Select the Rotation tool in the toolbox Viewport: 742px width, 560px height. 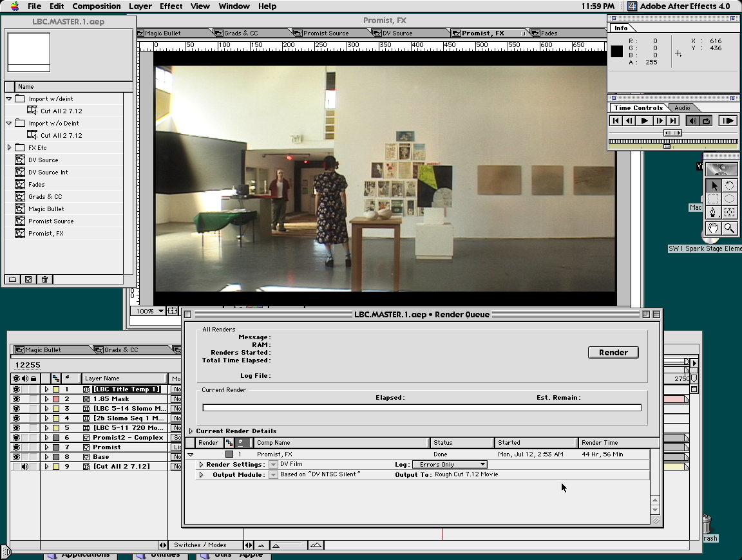coord(729,186)
